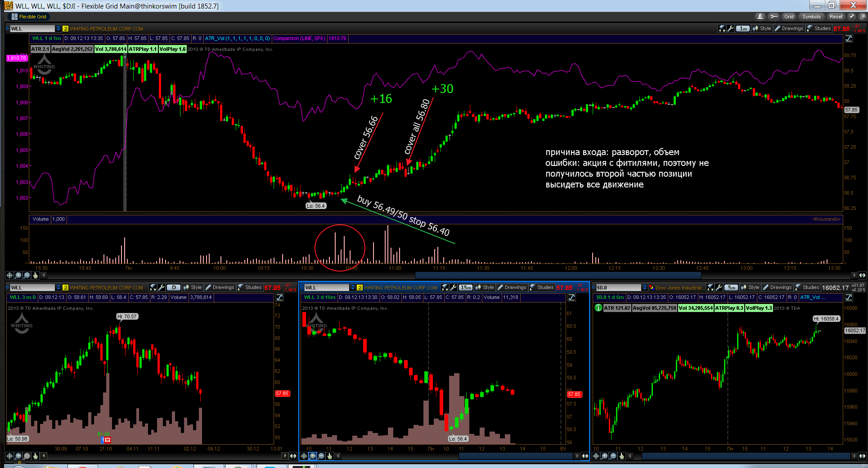This screenshot has height=468, width=868.
Task: Click the pin icon in top bar
Action: pos(852,17)
